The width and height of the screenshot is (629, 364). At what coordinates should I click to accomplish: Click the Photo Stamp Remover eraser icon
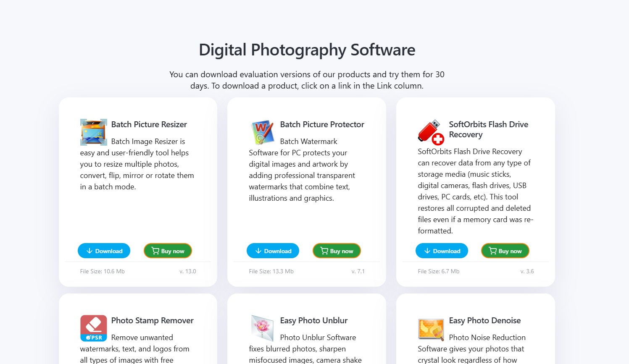point(93,328)
